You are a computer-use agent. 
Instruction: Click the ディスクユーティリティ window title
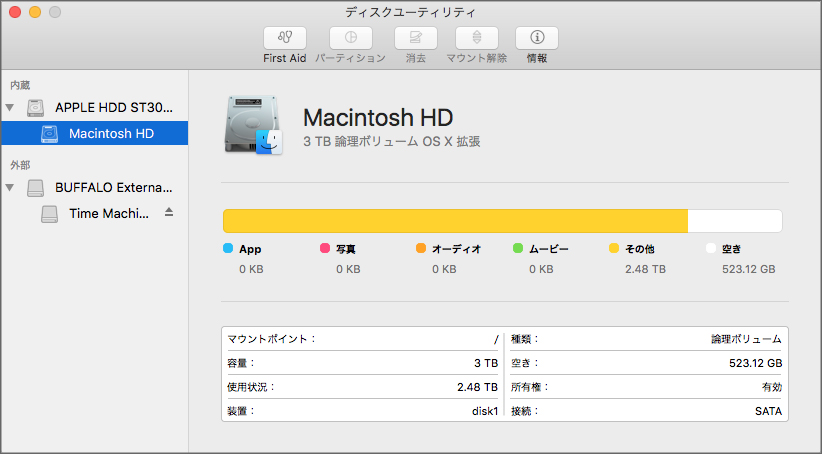pyautogui.click(x=410, y=12)
